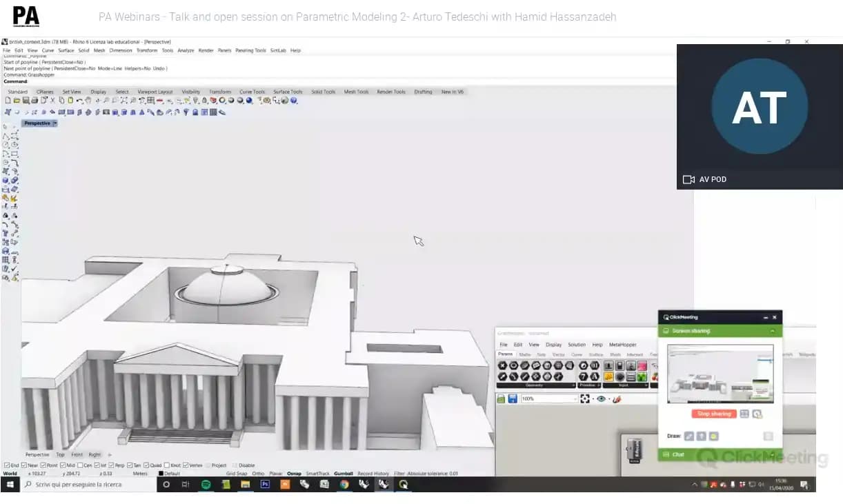
Task: Open Task View in the Windows taskbar
Action: click(186, 485)
